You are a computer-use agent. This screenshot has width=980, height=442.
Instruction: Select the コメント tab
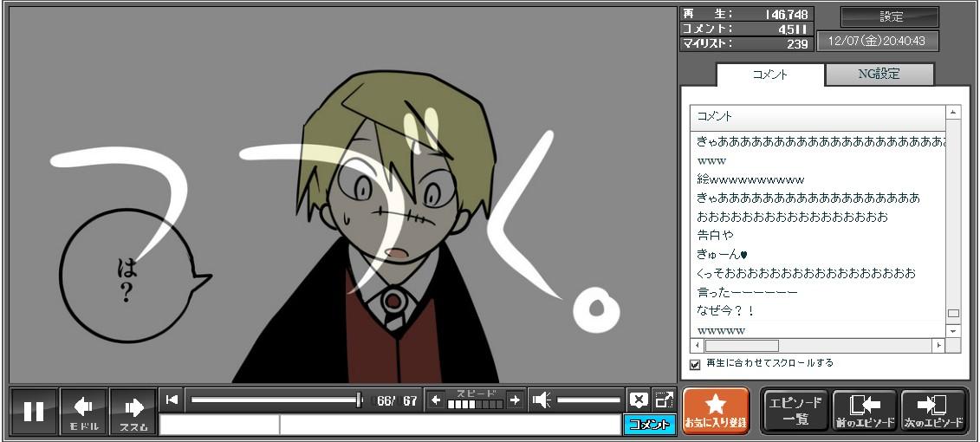(769, 75)
